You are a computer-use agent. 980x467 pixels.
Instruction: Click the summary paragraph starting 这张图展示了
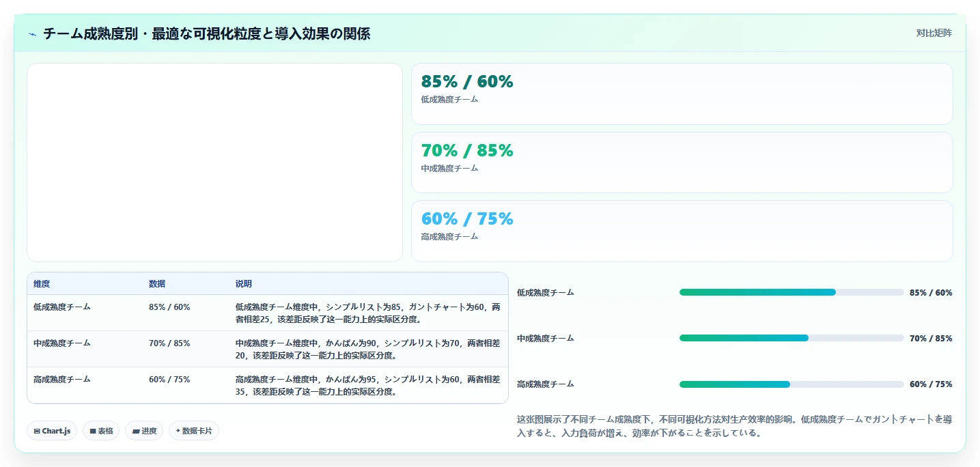pos(734,426)
